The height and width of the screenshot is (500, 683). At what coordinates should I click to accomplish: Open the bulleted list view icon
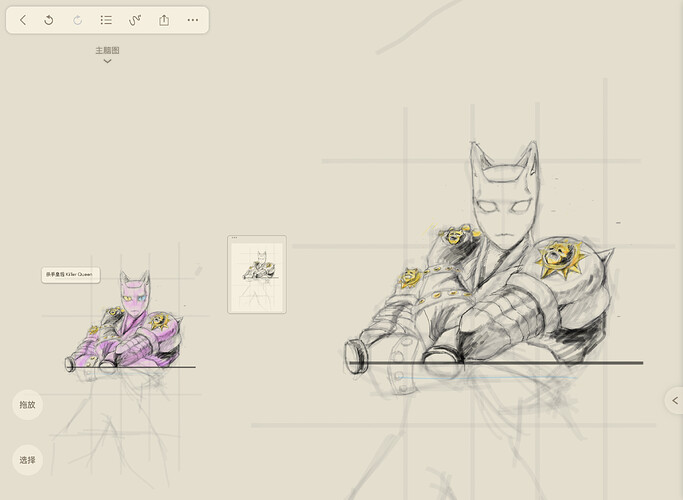coord(106,20)
